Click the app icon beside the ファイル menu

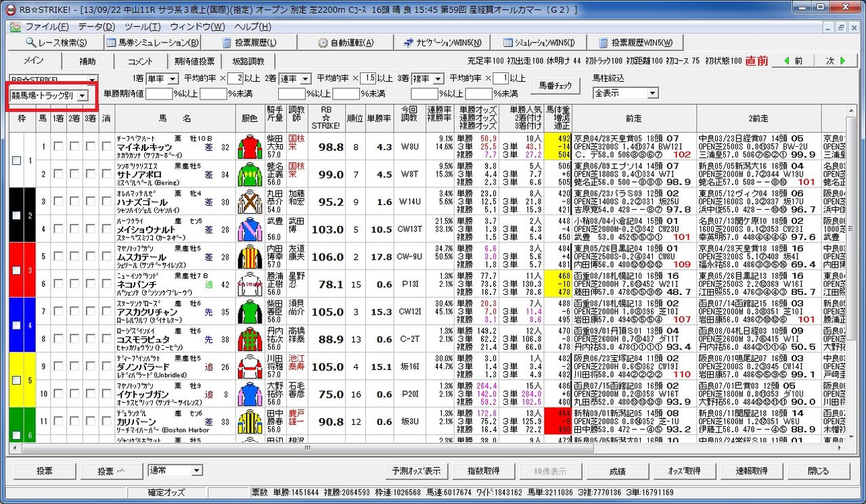[16, 27]
